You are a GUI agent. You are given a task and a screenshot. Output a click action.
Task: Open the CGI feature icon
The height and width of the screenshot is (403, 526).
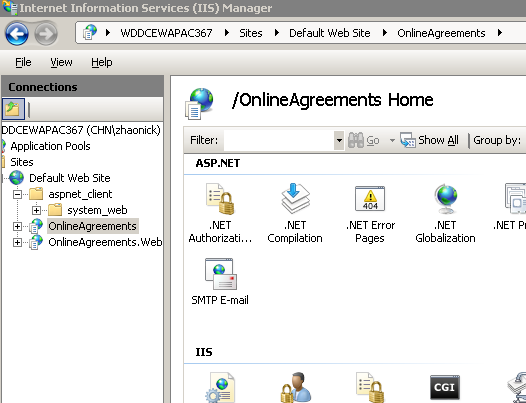[444, 387]
